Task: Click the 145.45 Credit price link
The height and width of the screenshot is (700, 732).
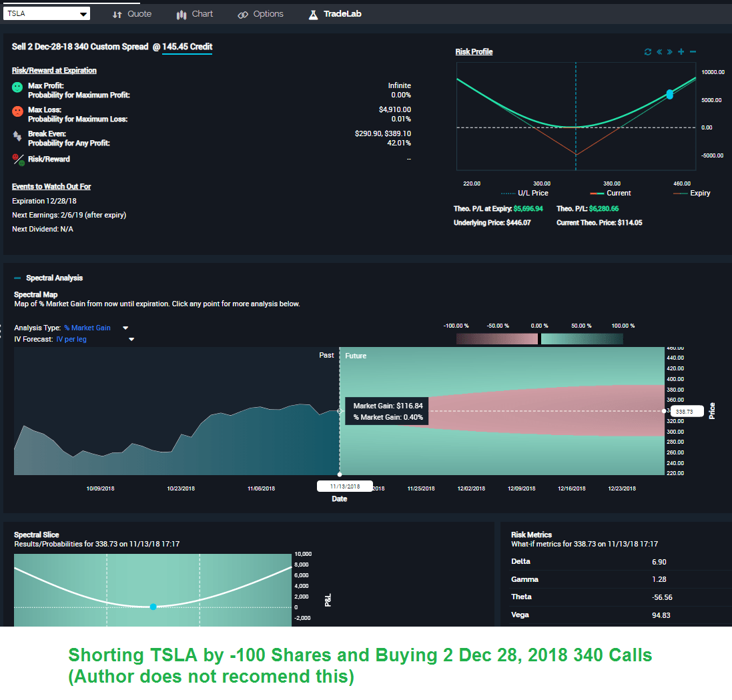Action: pos(188,47)
